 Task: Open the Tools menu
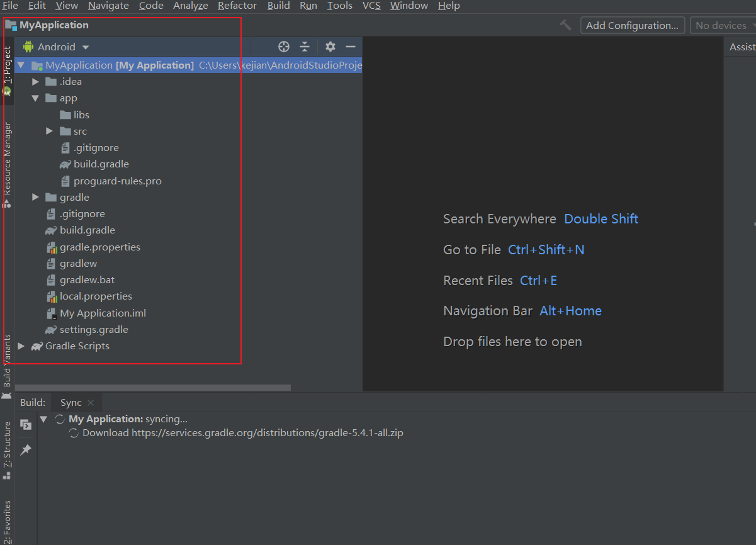point(340,6)
